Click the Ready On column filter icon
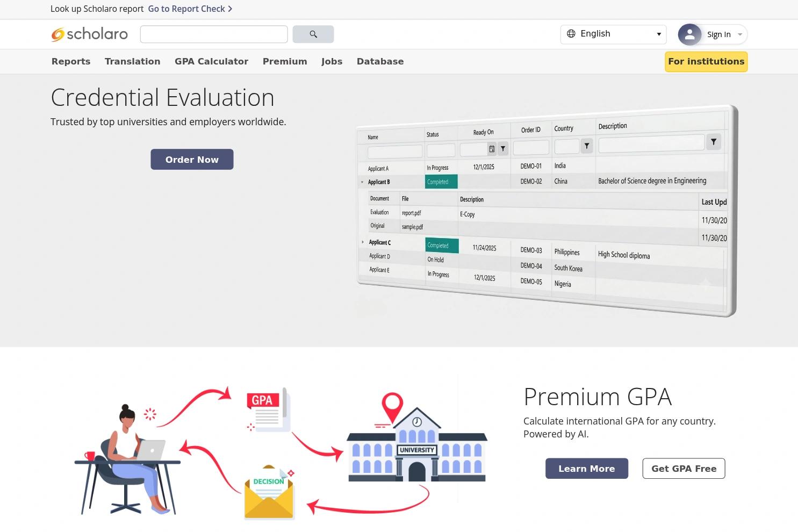The width and height of the screenshot is (798, 532). click(x=503, y=148)
